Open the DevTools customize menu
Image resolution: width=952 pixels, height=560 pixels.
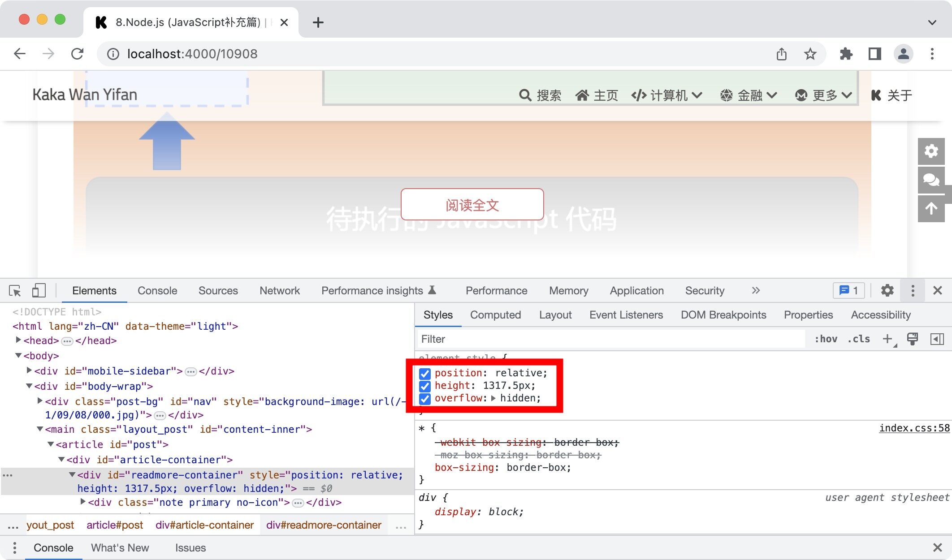912,290
